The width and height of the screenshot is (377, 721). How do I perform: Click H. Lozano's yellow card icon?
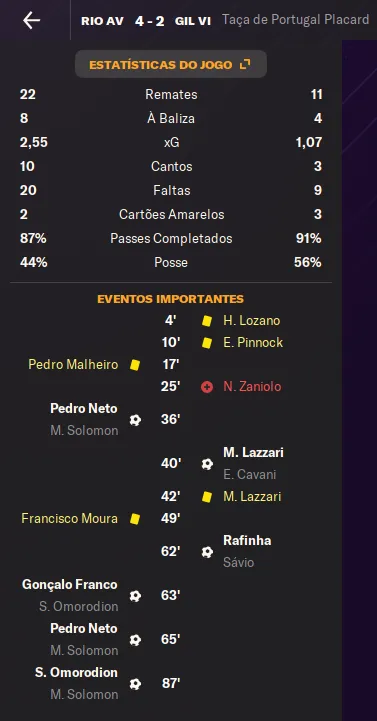pos(207,321)
